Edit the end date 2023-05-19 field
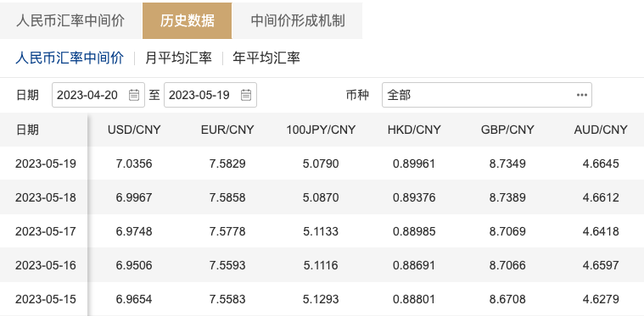 coord(210,95)
